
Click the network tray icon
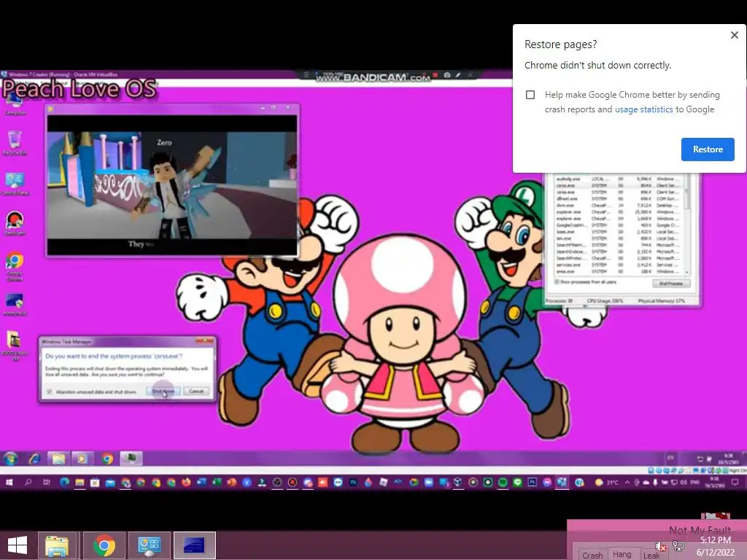678,545
